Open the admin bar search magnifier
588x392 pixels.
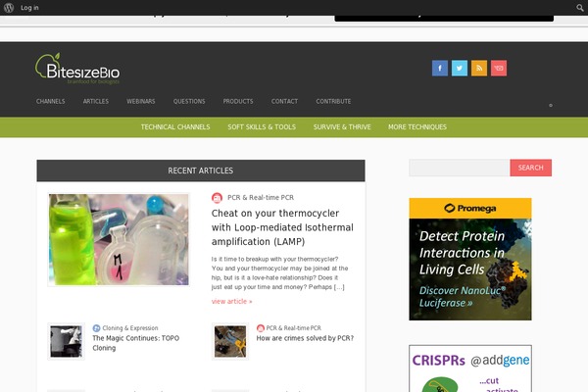tap(580, 8)
